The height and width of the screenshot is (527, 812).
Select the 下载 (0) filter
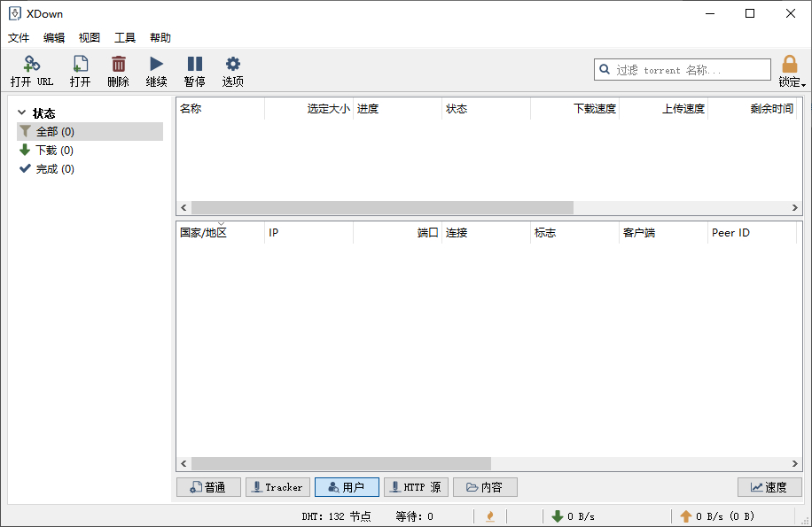click(x=90, y=150)
